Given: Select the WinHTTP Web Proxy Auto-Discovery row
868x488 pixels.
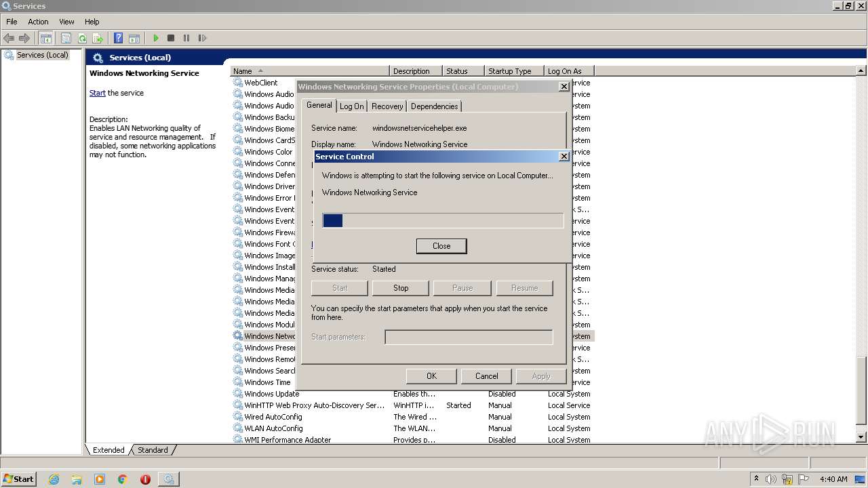Looking at the screenshot, I should [412, 405].
